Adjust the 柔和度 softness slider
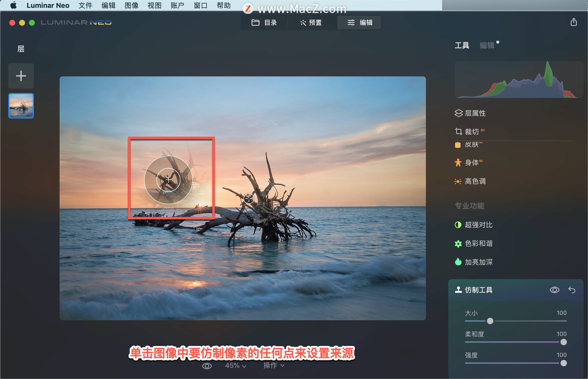Image resolution: width=588 pixels, height=379 pixels. pos(563,342)
